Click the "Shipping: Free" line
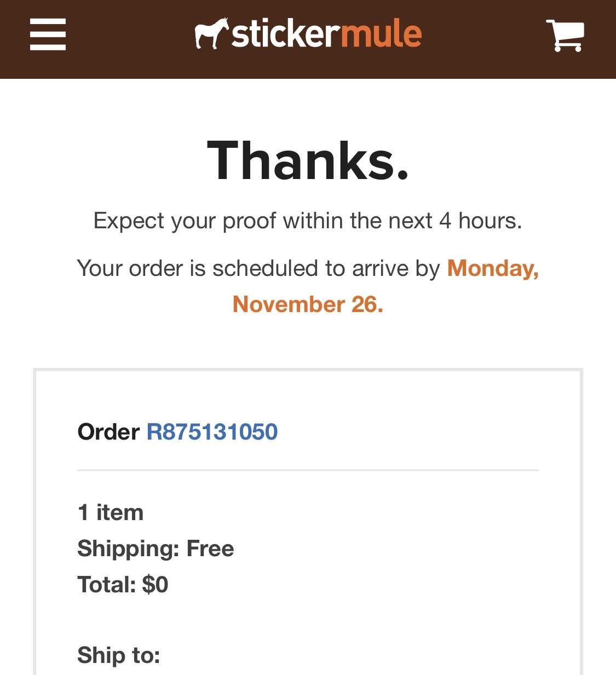This screenshot has height=675, width=616. 156,549
